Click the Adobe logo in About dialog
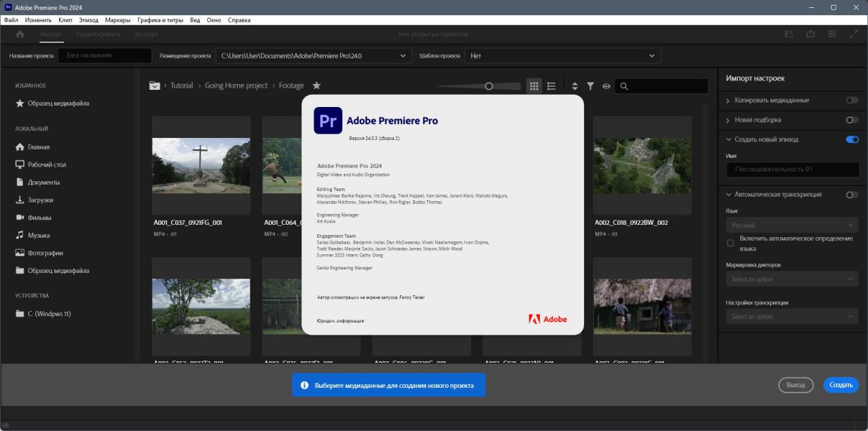The image size is (868, 431). [x=548, y=319]
